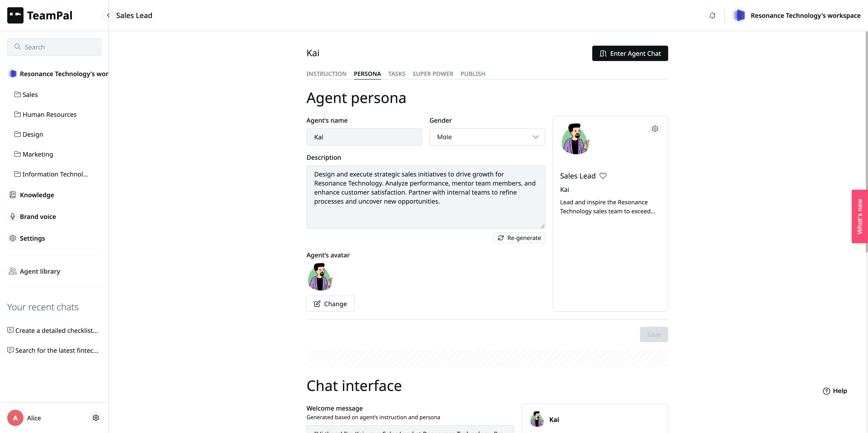Image resolution: width=868 pixels, height=433 pixels.
Task: Expand the Sales folder in the sidebar
Action: click(30, 95)
